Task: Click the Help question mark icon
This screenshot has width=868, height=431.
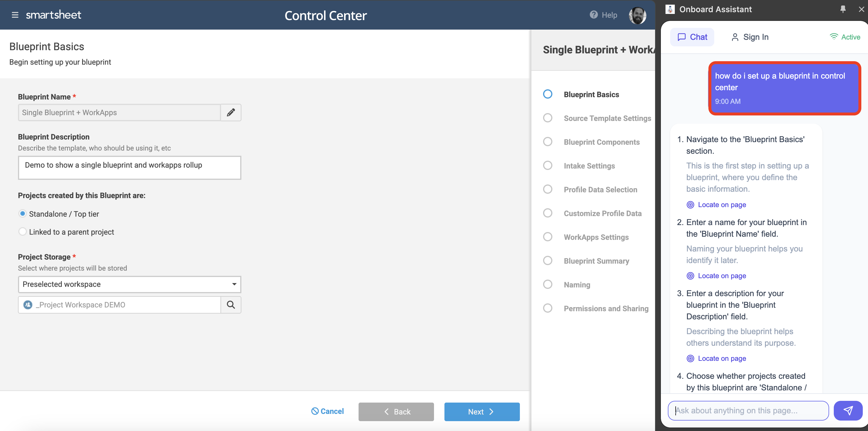Action: pyautogui.click(x=594, y=15)
